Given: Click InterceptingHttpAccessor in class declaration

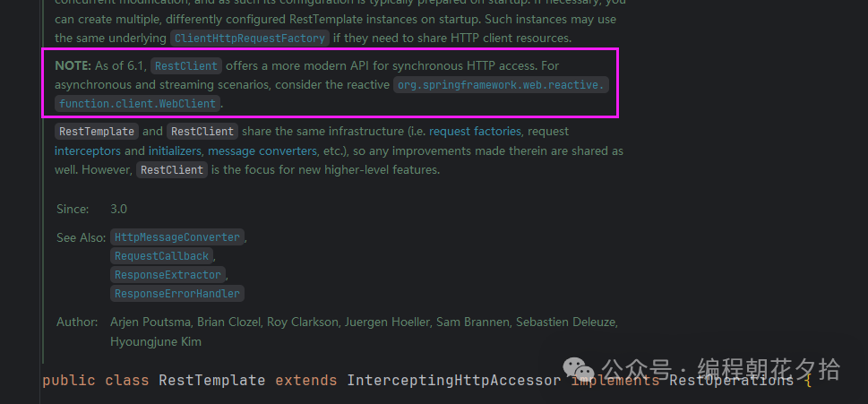Looking at the screenshot, I should tap(454, 381).
